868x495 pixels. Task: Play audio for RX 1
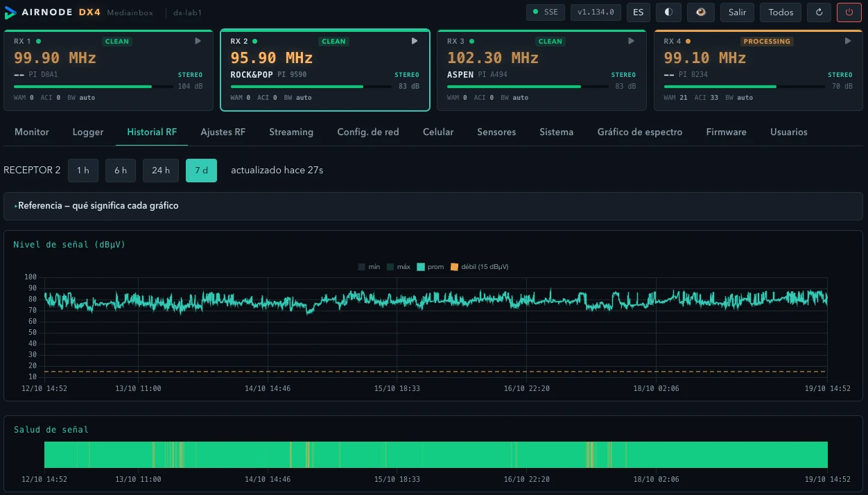tap(198, 41)
